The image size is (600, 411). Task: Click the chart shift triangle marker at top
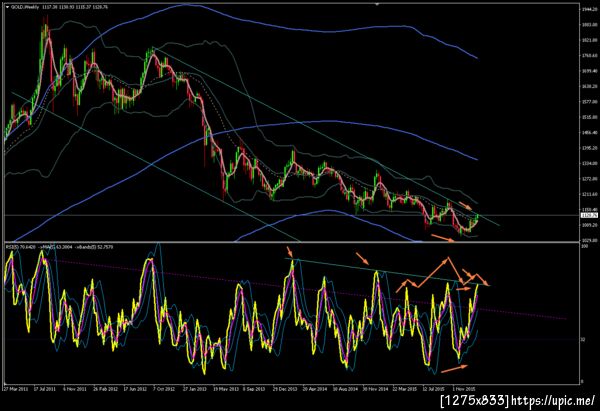377,4
